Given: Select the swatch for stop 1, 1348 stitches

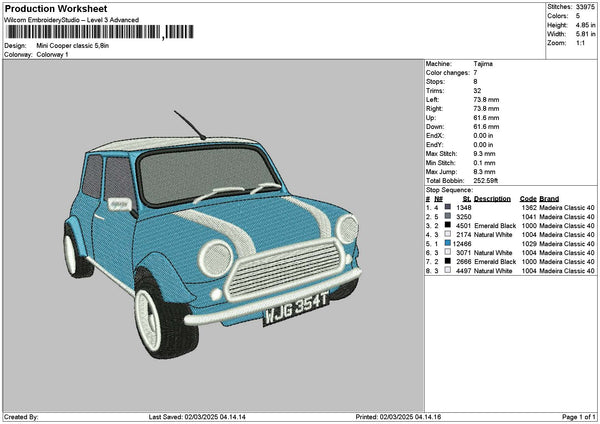Looking at the screenshot, I should coord(448,207).
